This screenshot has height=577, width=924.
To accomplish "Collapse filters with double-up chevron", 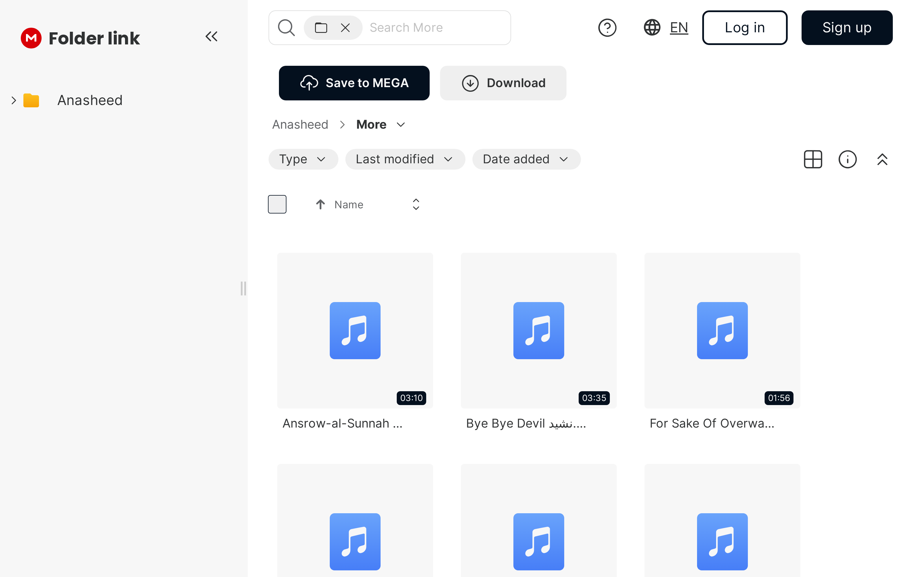I will [882, 159].
